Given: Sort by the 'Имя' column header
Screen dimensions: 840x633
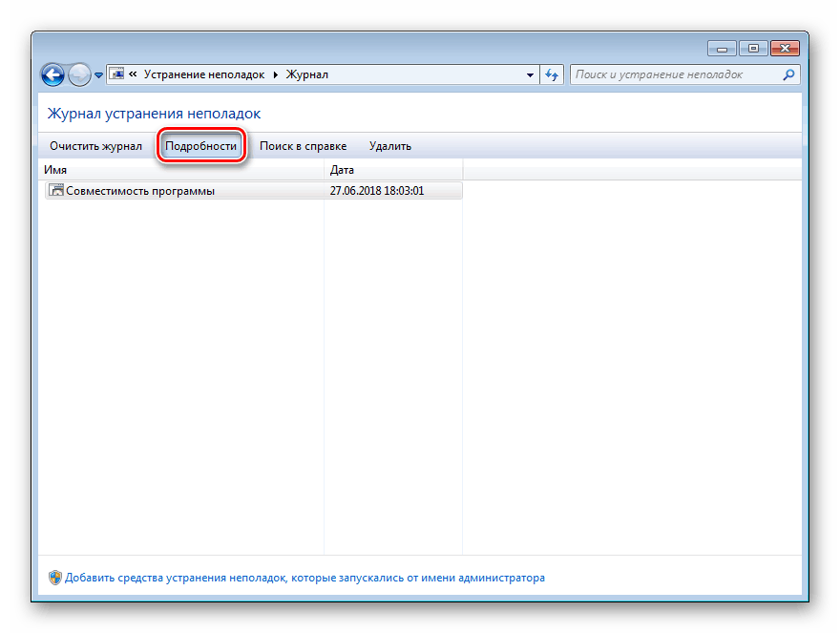Looking at the screenshot, I should 181,170.
